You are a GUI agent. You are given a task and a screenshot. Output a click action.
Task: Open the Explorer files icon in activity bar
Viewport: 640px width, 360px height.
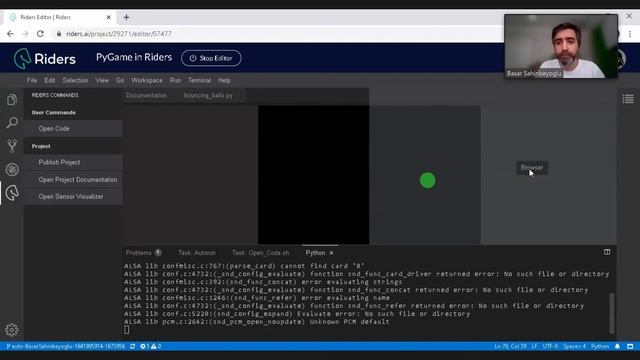[x=12, y=99]
